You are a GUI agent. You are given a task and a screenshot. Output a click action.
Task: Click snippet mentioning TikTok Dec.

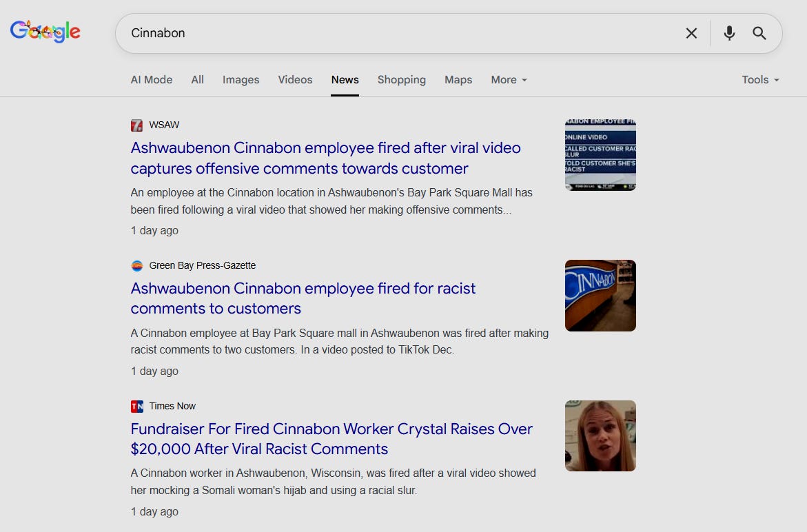pyautogui.click(x=340, y=341)
